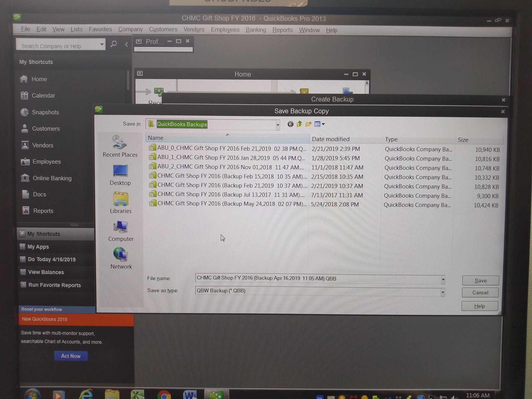Click the Calendar shortcut icon
The width and height of the screenshot is (532, 399).
point(24,95)
